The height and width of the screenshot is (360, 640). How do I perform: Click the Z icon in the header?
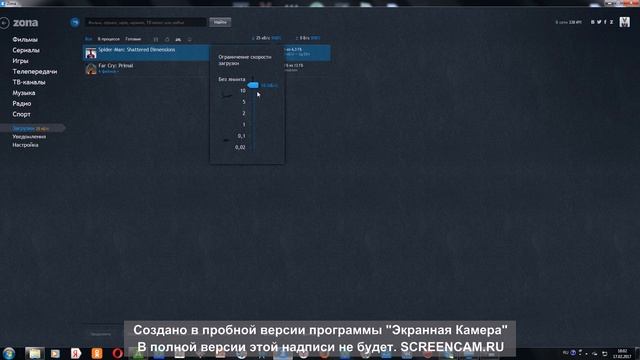tap(611, 22)
